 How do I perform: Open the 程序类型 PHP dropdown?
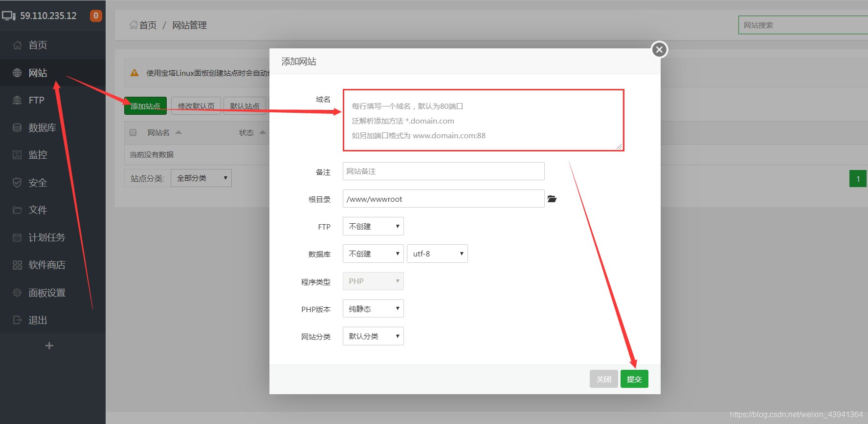tap(373, 281)
